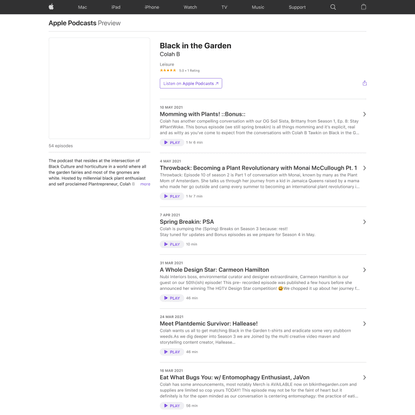Play the Eat What Bugs You episode

[x=172, y=406]
